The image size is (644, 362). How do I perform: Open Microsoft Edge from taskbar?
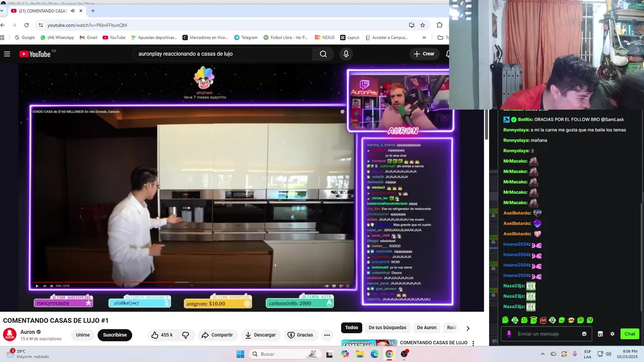click(x=374, y=354)
